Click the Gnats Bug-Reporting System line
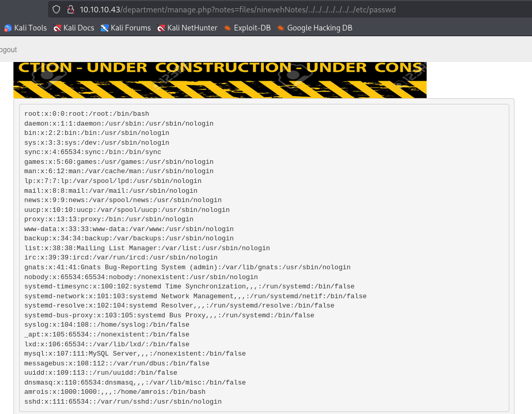Image resolution: width=532 pixels, height=414 pixels. point(187,267)
